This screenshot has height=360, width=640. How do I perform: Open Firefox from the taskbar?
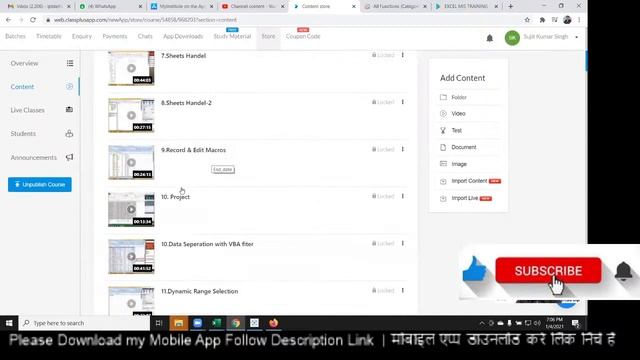coord(273,323)
